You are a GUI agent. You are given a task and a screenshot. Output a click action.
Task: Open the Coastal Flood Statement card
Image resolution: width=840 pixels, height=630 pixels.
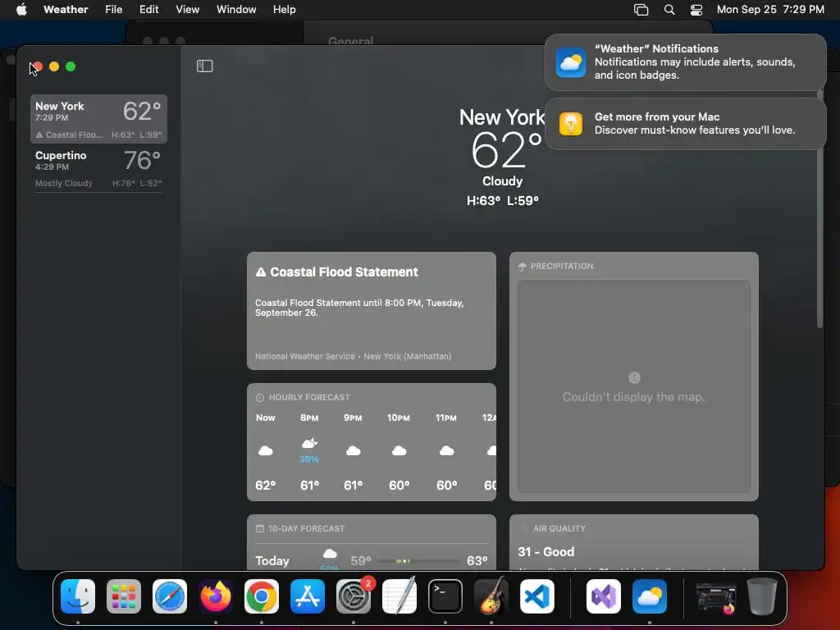(372, 311)
